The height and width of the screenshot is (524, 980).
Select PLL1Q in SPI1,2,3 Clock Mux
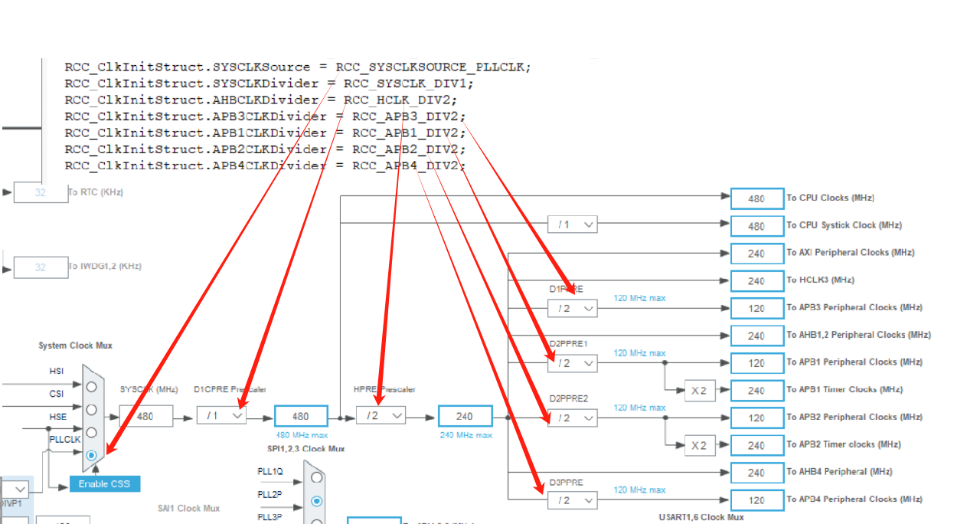pos(316,478)
